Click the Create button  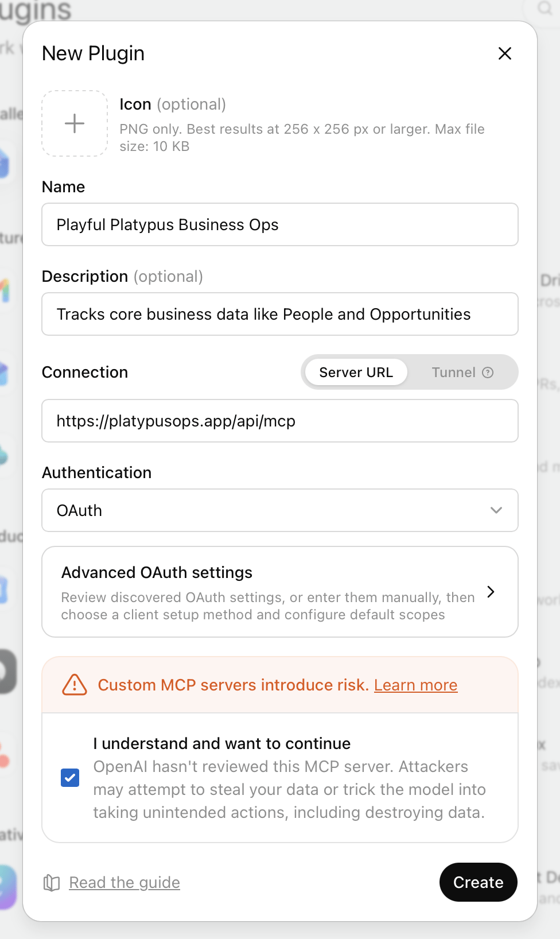click(478, 882)
